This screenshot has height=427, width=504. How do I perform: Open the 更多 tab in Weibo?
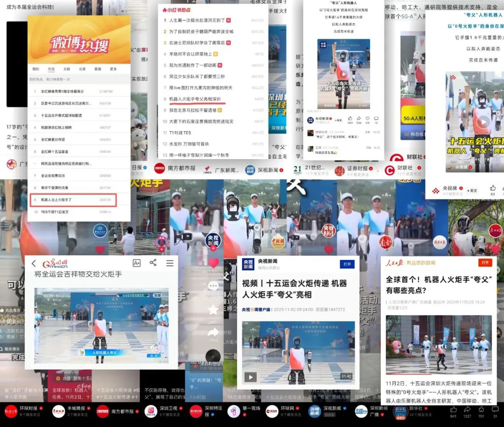click(x=113, y=69)
